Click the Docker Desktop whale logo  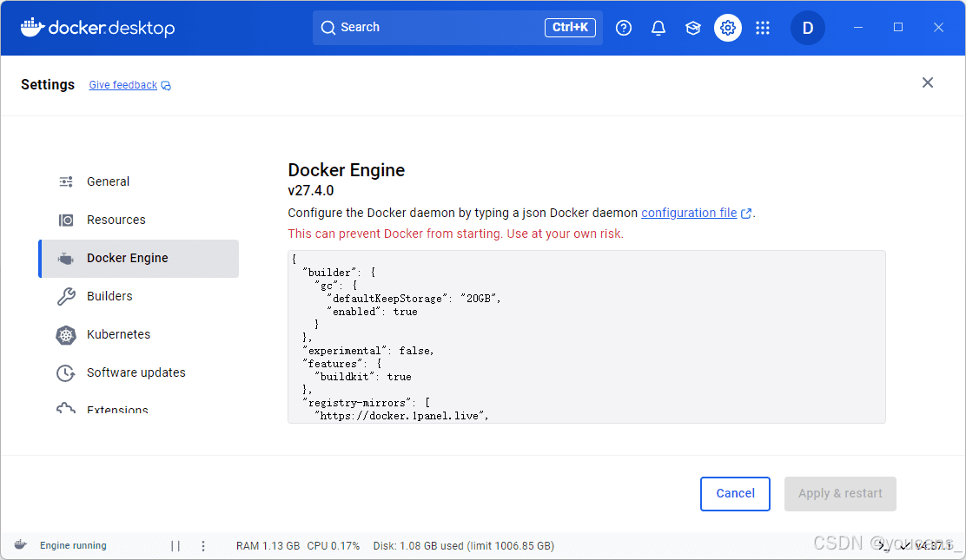[x=33, y=27]
